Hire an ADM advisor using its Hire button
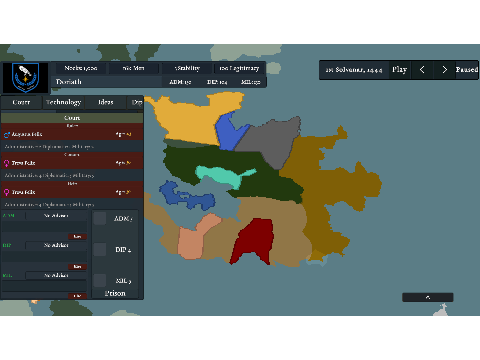480x360 pixels. [x=77, y=237]
